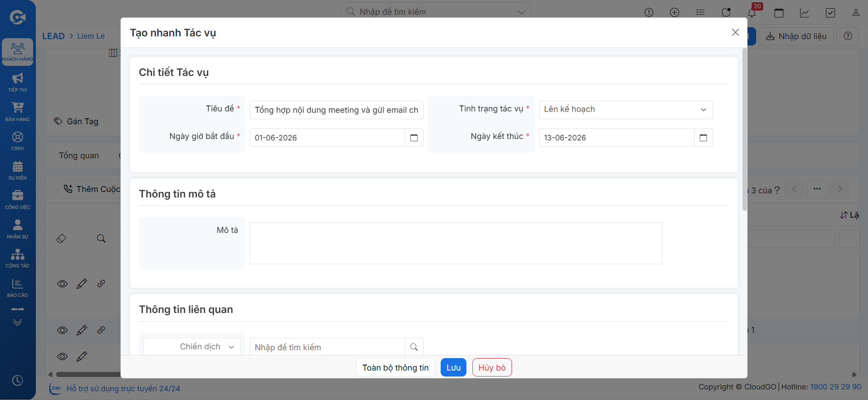Open the list view icon in header
Image resolution: width=868 pixels, height=400 pixels.
click(700, 12)
